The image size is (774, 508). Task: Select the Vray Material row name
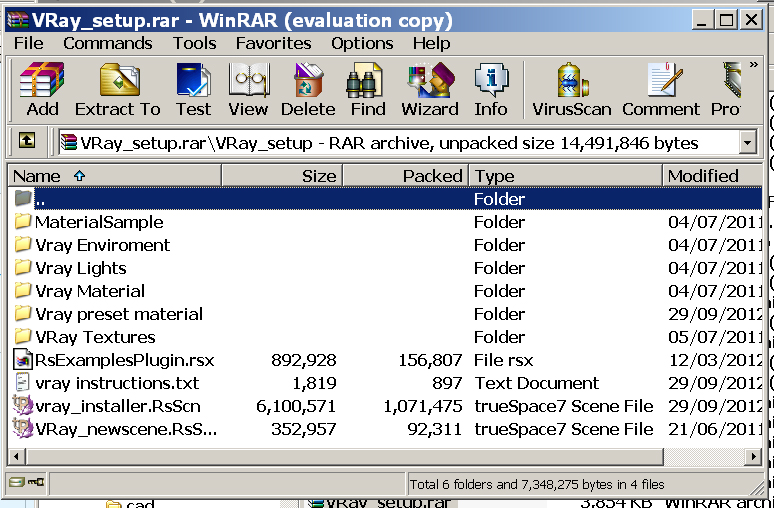90,291
